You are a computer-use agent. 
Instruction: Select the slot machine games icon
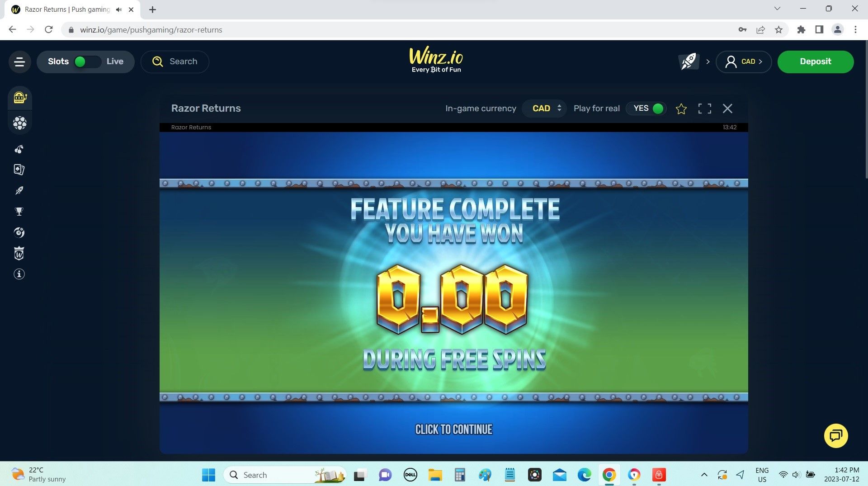click(x=20, y=98)
